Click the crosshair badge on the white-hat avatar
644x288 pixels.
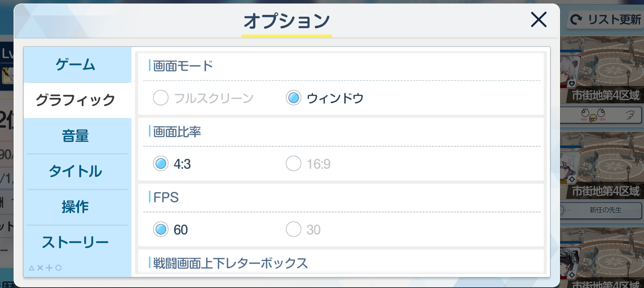tap(572, 179)
